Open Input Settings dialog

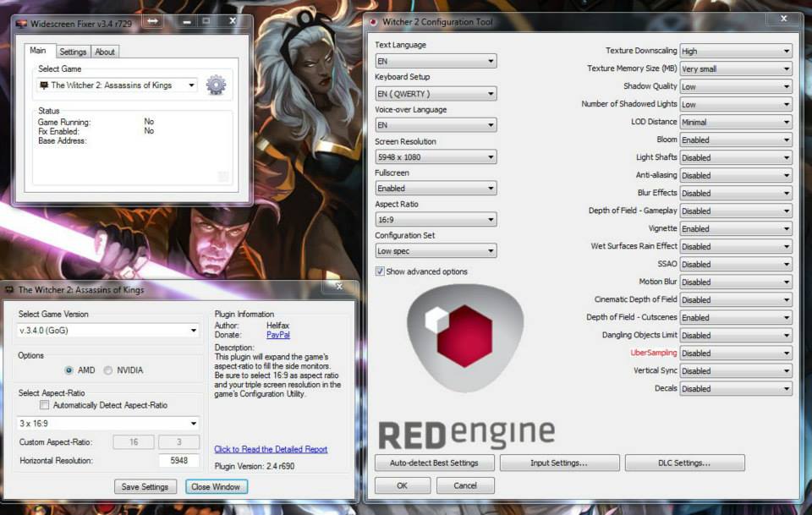(x=559, y=463)
